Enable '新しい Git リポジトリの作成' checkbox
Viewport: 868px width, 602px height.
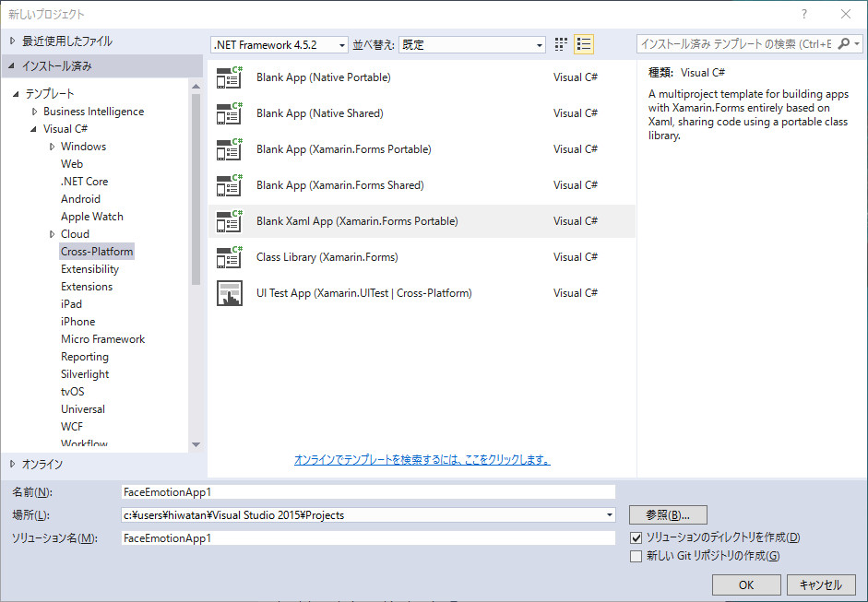pos(636,556)
